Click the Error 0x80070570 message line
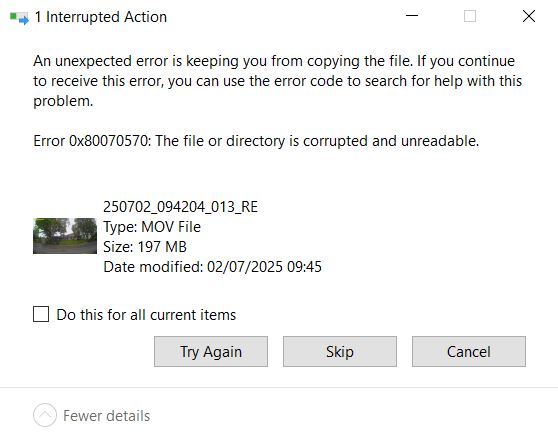The width and height of the screenshot is (558, 436). point(256,141)
